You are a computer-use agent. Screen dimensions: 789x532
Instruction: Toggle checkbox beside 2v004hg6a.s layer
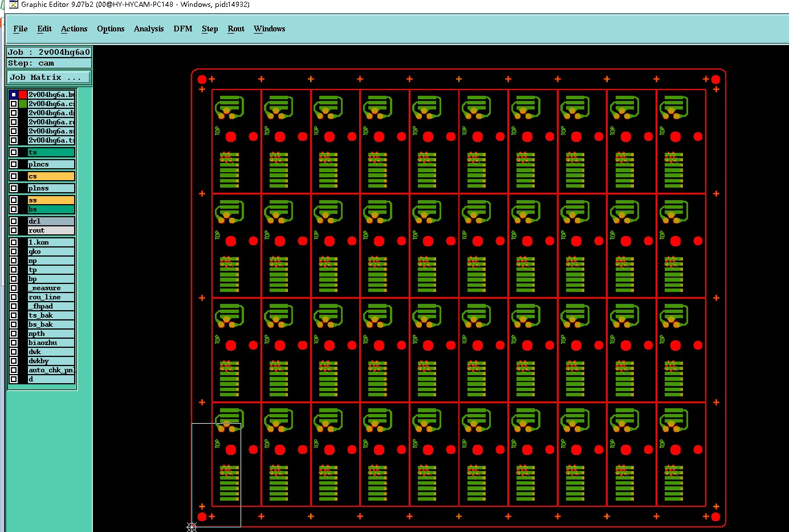14,131
